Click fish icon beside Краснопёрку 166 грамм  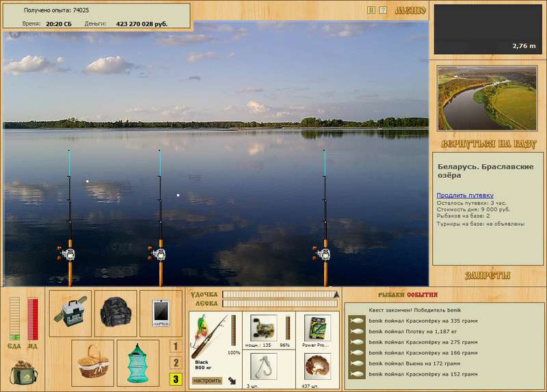(x=356, y=353)
